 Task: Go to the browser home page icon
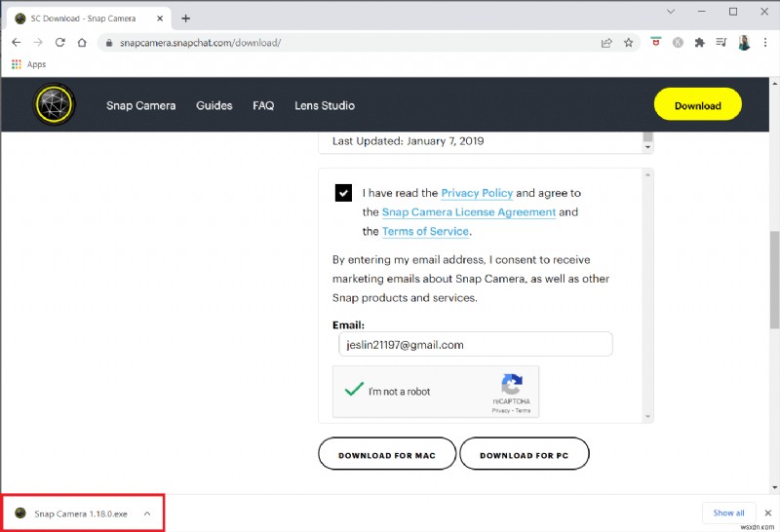point(82,43)
